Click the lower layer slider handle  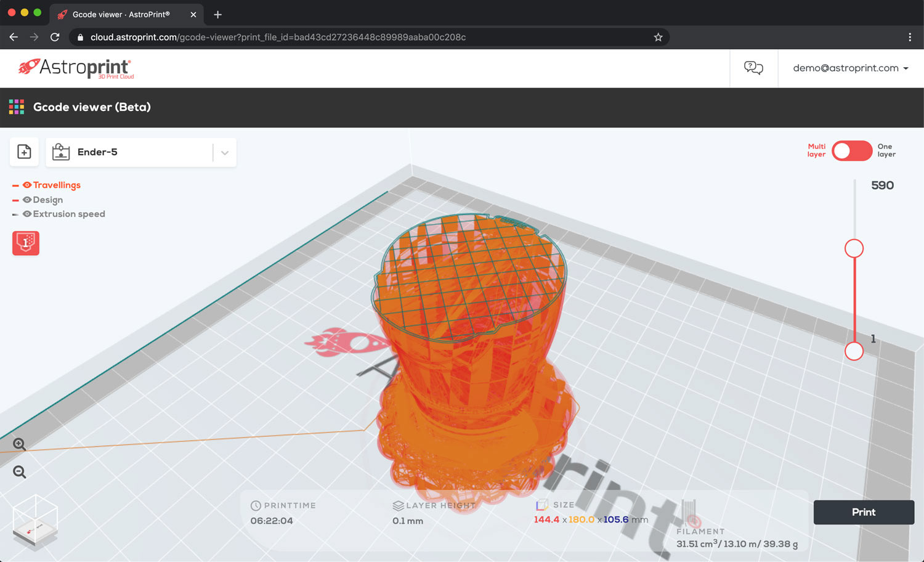854,351
